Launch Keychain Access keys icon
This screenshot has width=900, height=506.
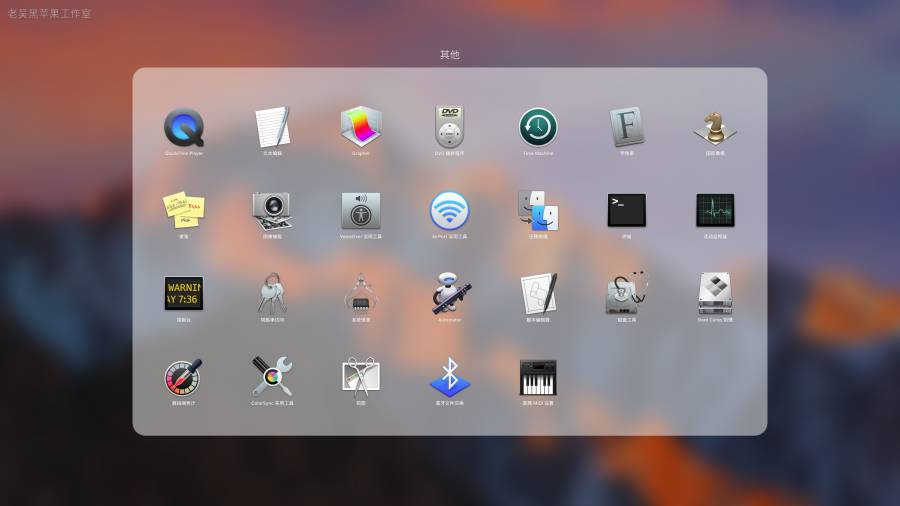pyautogui.click(x=272, y=293)
